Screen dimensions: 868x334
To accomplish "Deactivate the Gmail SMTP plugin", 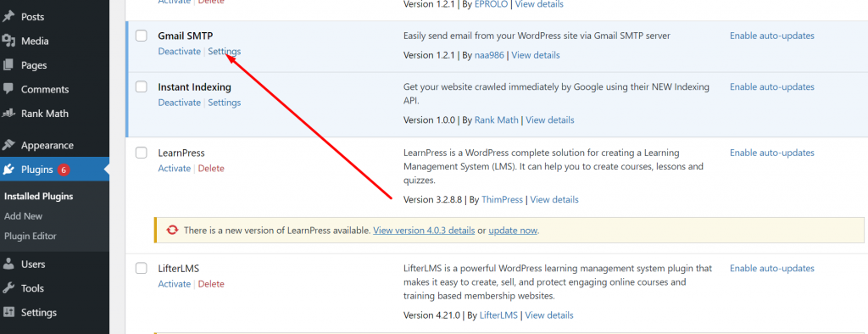I will (180, 52).
